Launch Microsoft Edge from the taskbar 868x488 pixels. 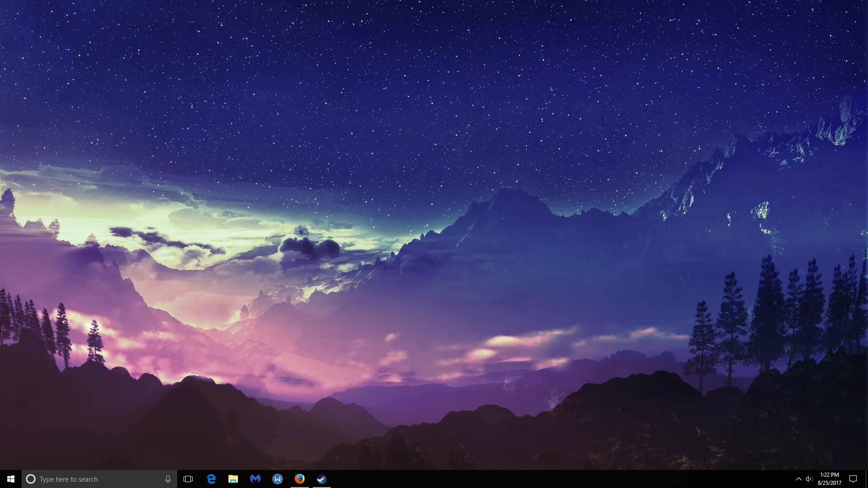[x=211, y=479]
